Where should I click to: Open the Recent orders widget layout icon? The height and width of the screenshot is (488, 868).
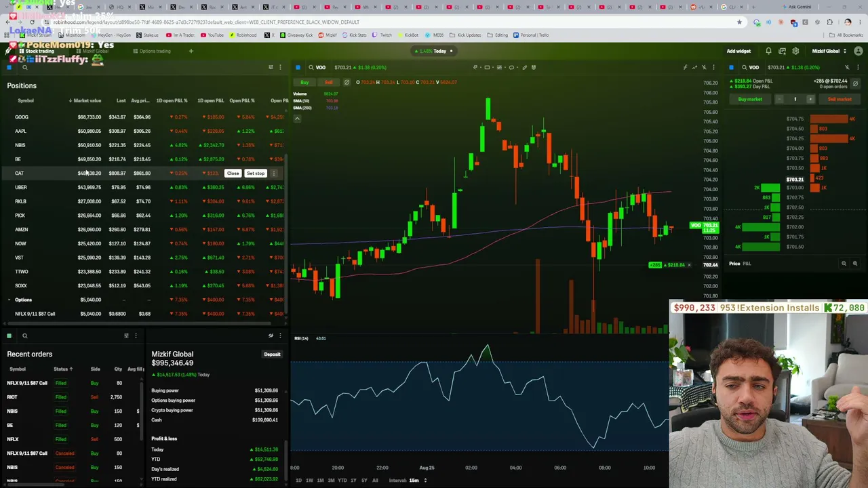point(126,335)
